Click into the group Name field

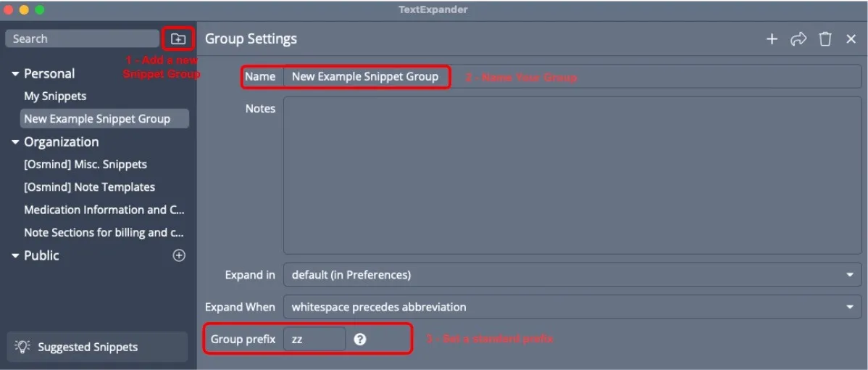[572, 76]
